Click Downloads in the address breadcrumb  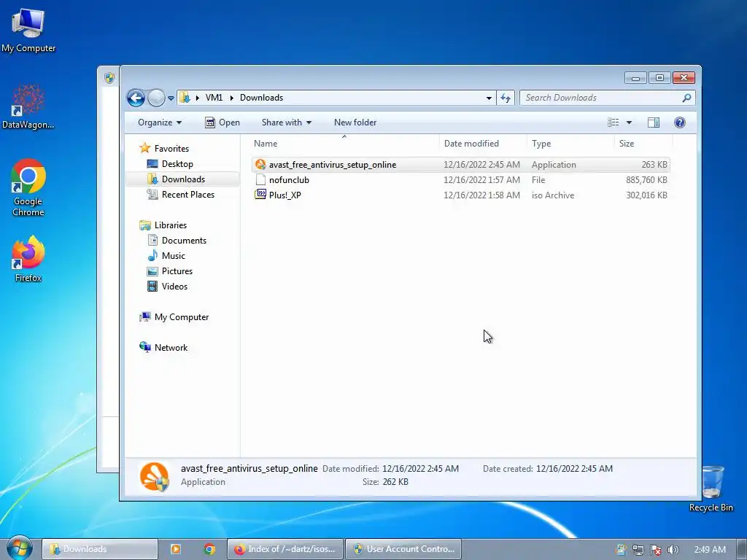(262, 98)
